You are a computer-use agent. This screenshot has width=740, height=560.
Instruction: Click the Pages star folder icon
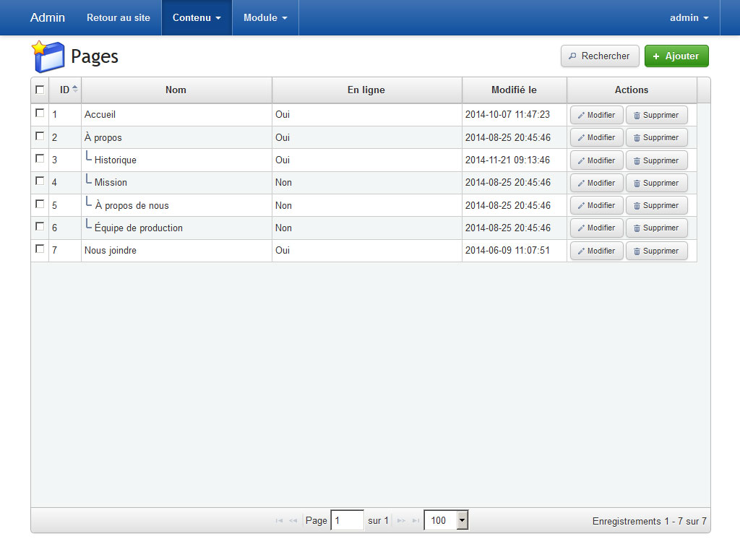(x=48, y=56)
